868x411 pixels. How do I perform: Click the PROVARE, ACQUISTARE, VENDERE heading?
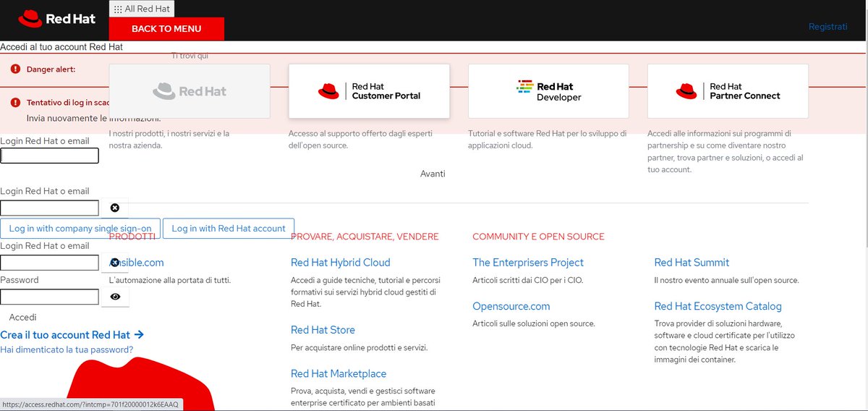365,237
